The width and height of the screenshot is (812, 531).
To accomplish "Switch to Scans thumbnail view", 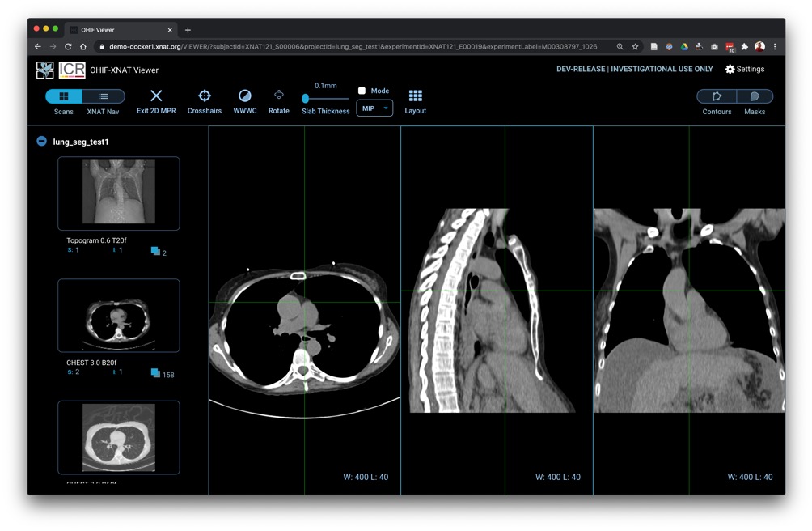I will coord(64,96).
